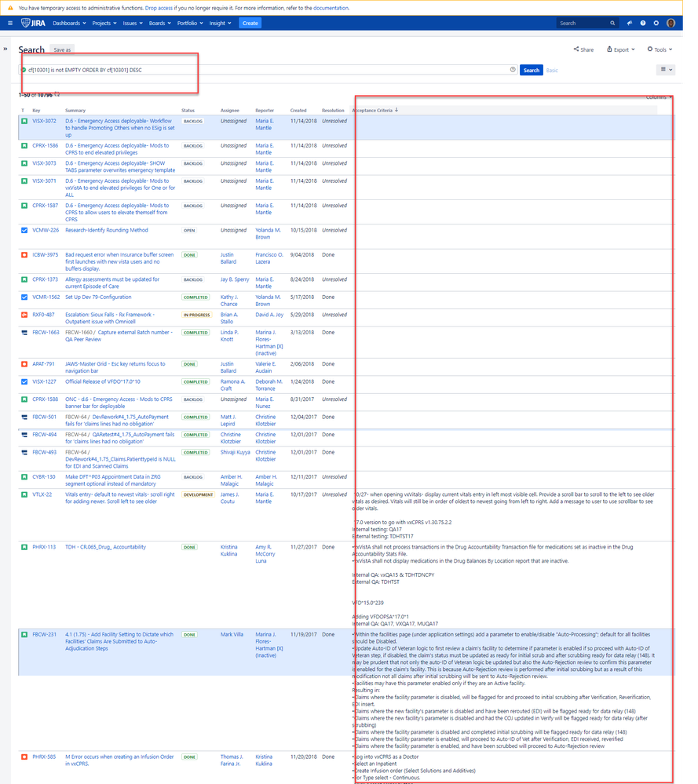Click the JQL query input field
Image resolution: width=698 pixels, height=784 pixels.
269,70
